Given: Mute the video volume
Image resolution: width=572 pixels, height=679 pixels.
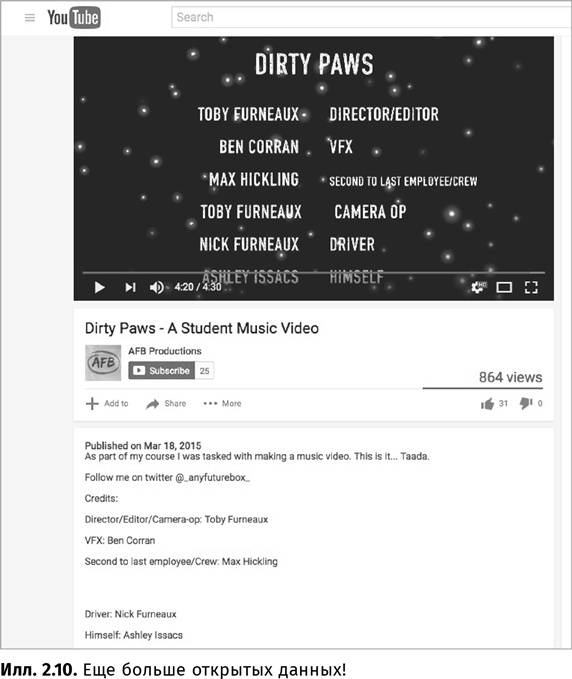Looking at the screenshot, I should pos(156,287).
